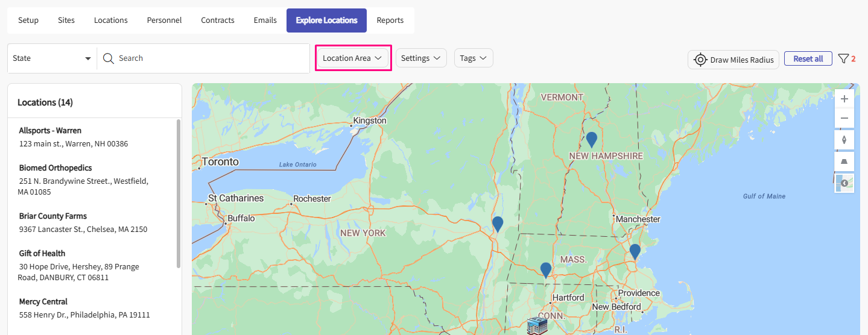868x335 pixels.
Task: Click the Reset all button
Action: [x=808, y=58]
